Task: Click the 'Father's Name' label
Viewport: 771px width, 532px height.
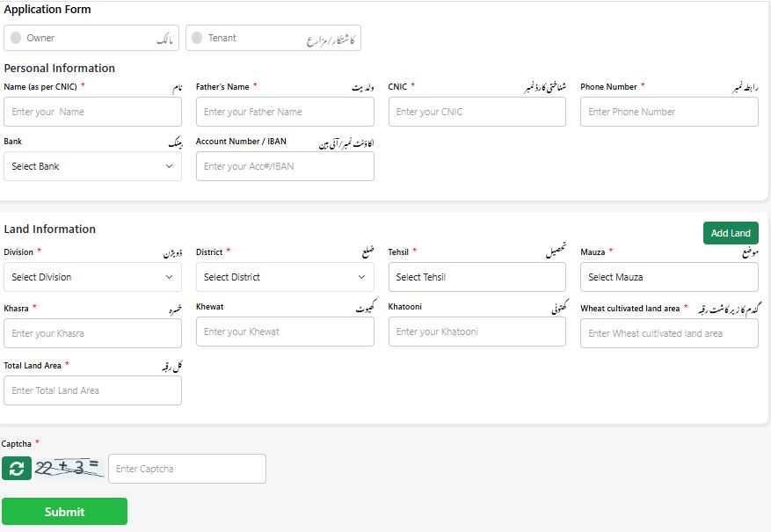Action: tap(222, 86)
